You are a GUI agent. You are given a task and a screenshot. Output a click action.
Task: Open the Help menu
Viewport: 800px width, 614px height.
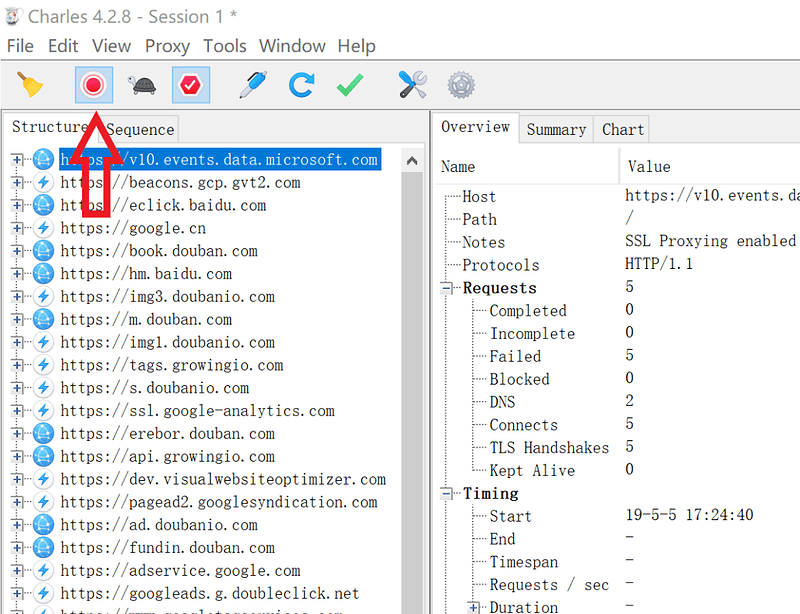click(356, 46)
